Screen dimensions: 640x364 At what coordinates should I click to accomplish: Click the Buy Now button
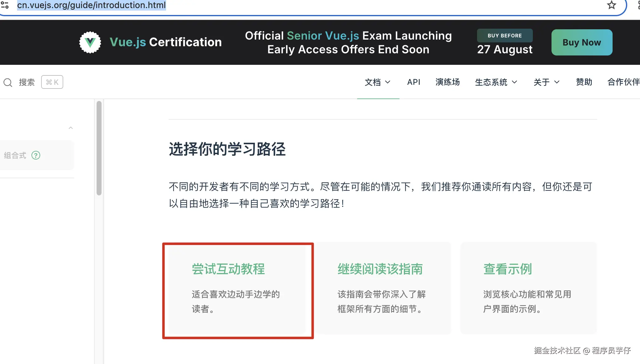[x=582, y=42]
